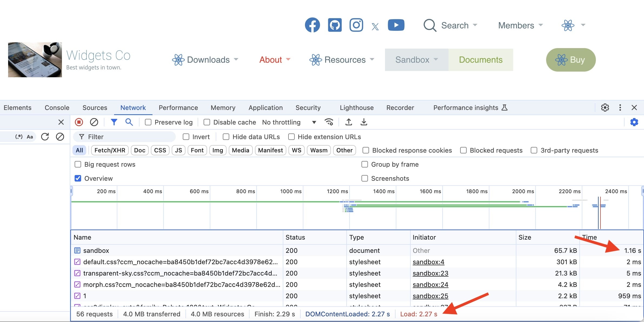This screenshot has width=644, height=322.
Task: Open the GitHub social icon
Action: (335, 25)
